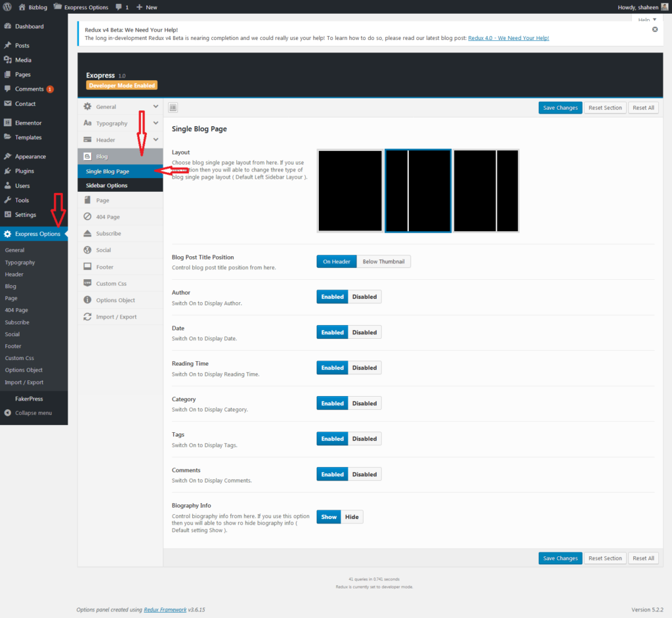Open Import / Export in Exopress submenu
Viewport: 672px width, 618px height.
(x=24, y=382)
